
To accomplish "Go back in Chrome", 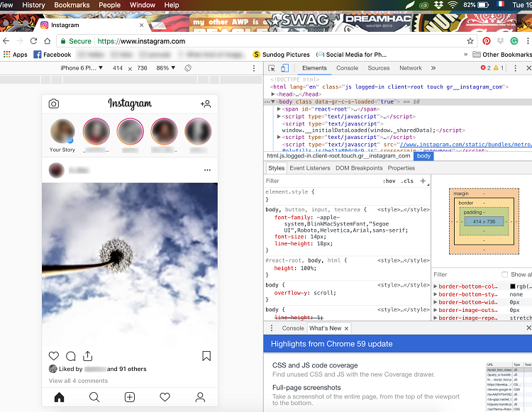I will [x=6, y=41].
